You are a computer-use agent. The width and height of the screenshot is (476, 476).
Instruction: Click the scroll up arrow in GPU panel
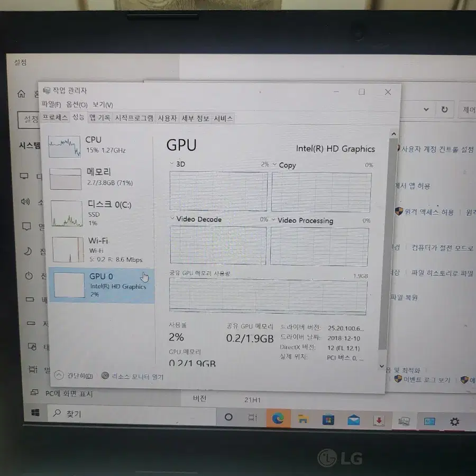[x=393, y=134]
